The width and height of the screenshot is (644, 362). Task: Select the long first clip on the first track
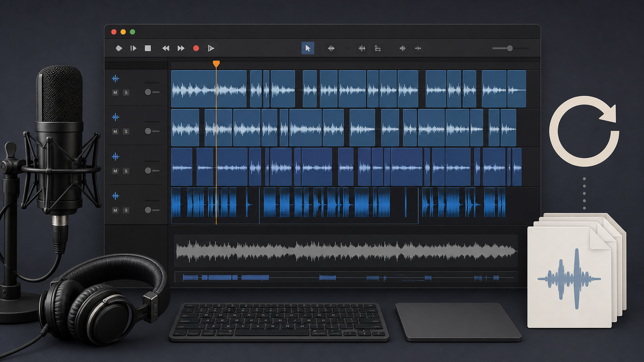coord(209,88)
